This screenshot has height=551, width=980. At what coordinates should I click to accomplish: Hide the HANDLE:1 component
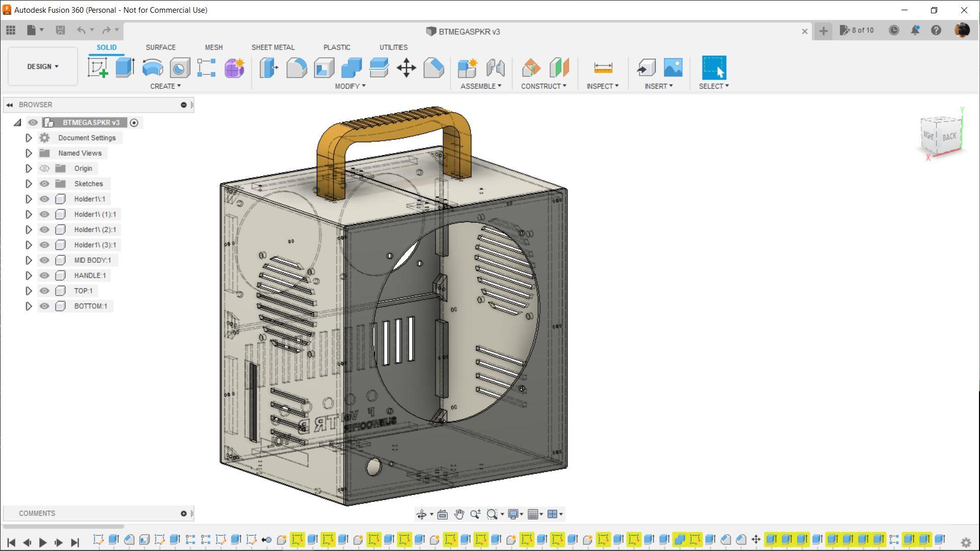44,275
